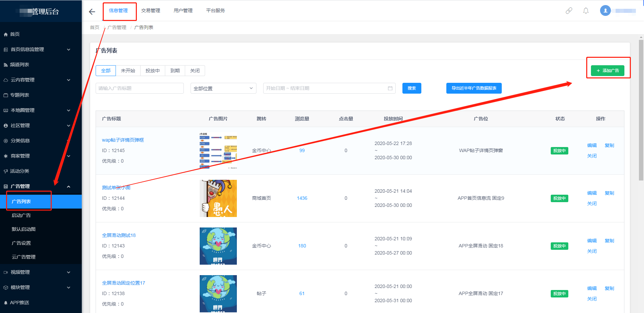Click 导出近半年广告数据报表 button
Image resolution: width=644 pixels, height=313 pixels.
[x=474, y=88]
